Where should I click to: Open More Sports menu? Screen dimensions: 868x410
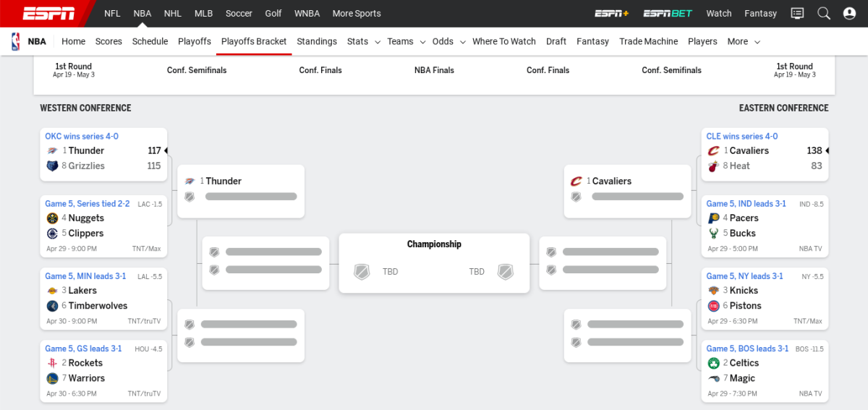pyautogui.click(x=357, y=13)
